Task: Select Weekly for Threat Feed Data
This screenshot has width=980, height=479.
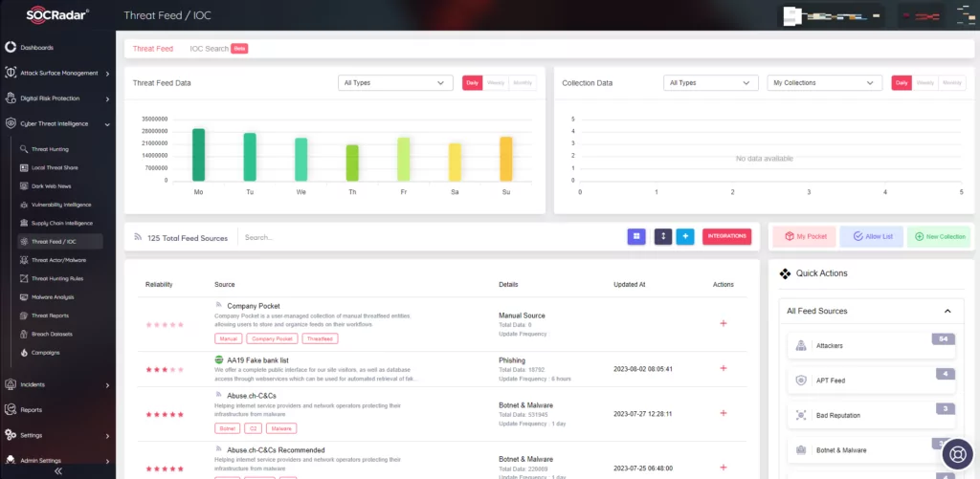Action: [x=496, y=83]
